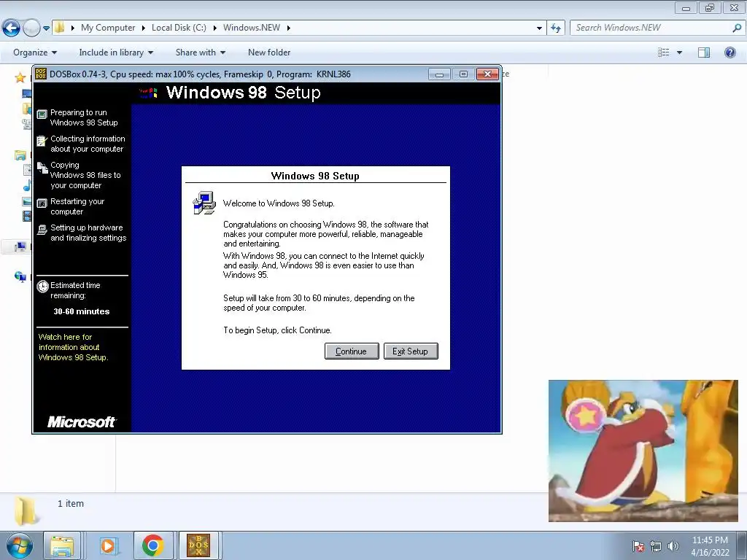The width and height of the screenshot is (747, 560).
Task: Click the folder icon in details pane
Action: pos(26,511)
